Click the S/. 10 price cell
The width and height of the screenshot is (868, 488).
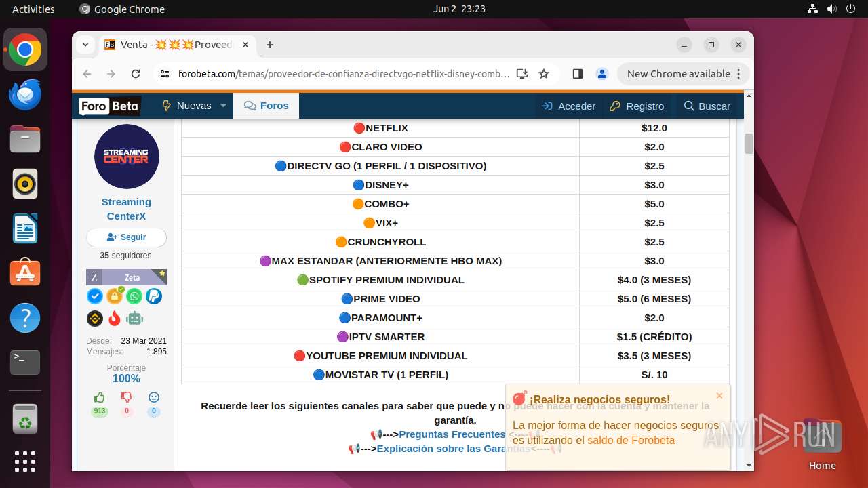coord(654,375)
